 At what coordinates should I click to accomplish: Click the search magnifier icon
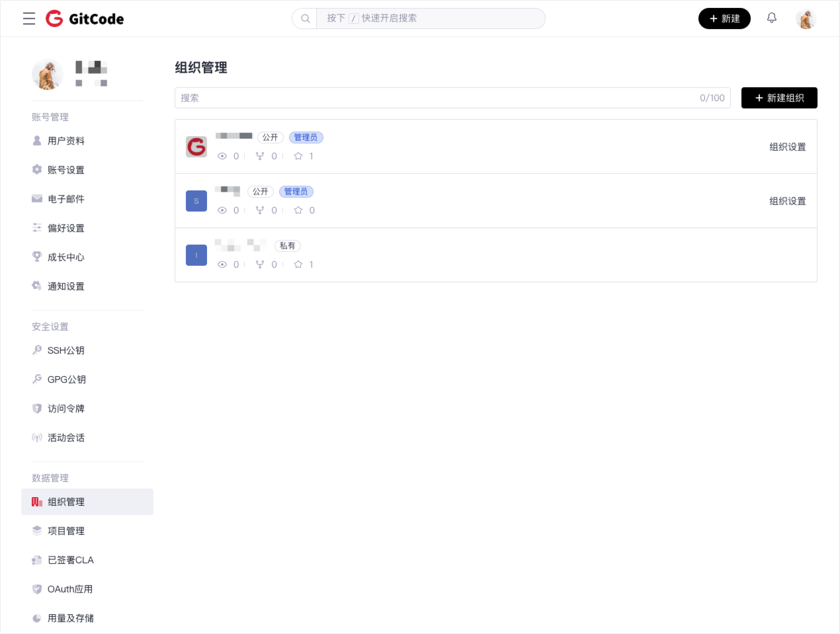[x=305, y=19]
